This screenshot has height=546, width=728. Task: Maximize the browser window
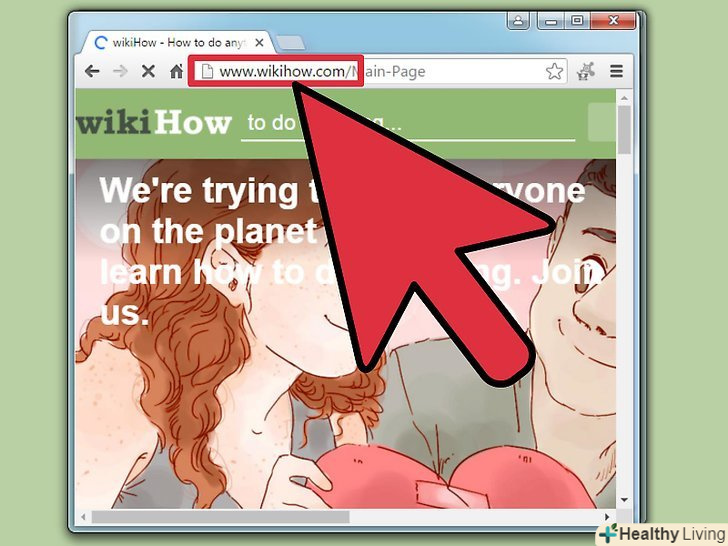[577, 20]
